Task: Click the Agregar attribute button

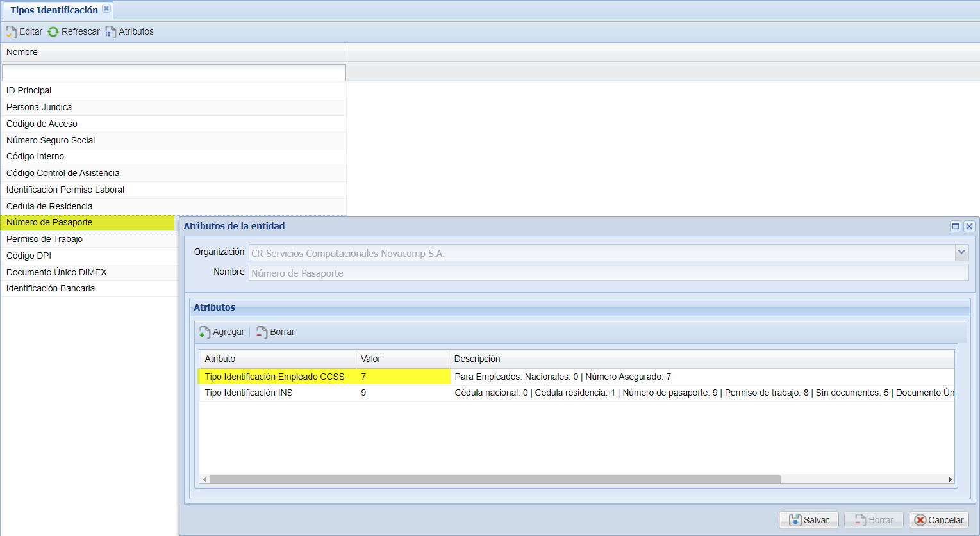Action: (222, 332)
